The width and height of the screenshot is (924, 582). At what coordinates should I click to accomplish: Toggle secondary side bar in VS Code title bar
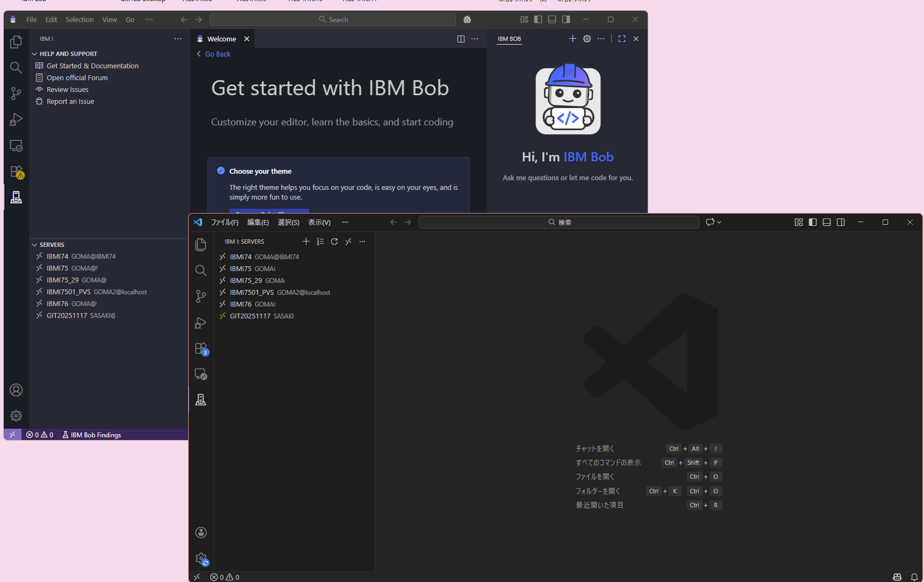(x=841, y=222)
